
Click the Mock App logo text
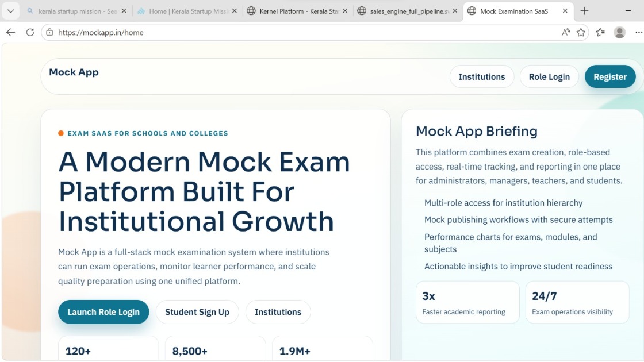pyautogui.click(x=74, y=72)
